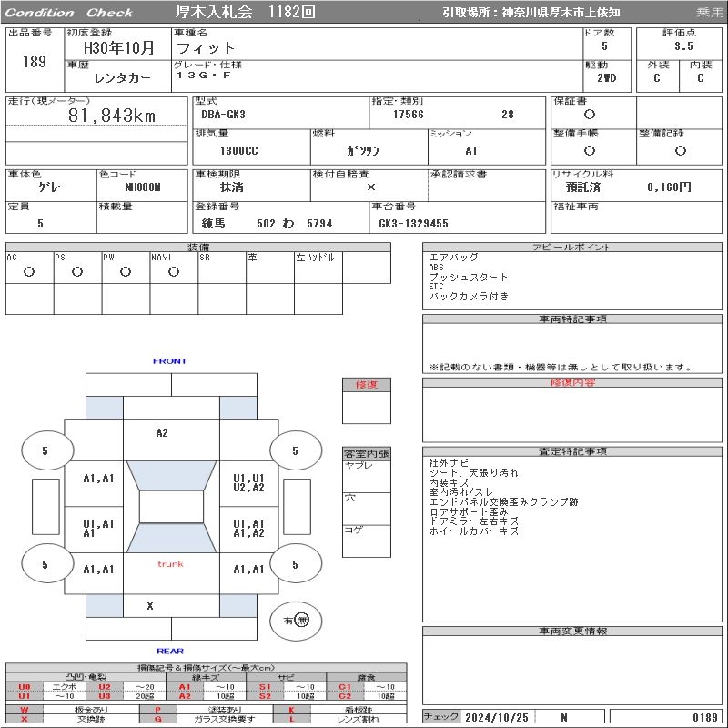Image resolution: width=728 pixels, height=728 pixels.
Task: Select the circled 無 option near the diagram
Action: pos(303,621)
